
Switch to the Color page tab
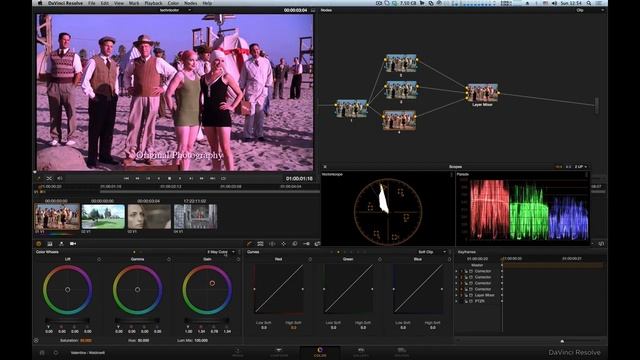coord(320,352)
